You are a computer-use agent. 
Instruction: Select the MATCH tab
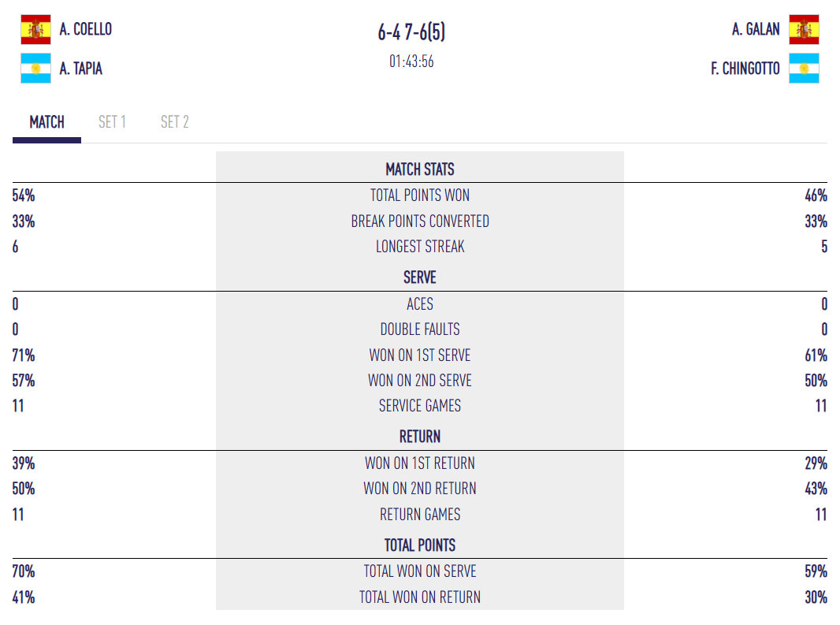(x=47, y=122)
